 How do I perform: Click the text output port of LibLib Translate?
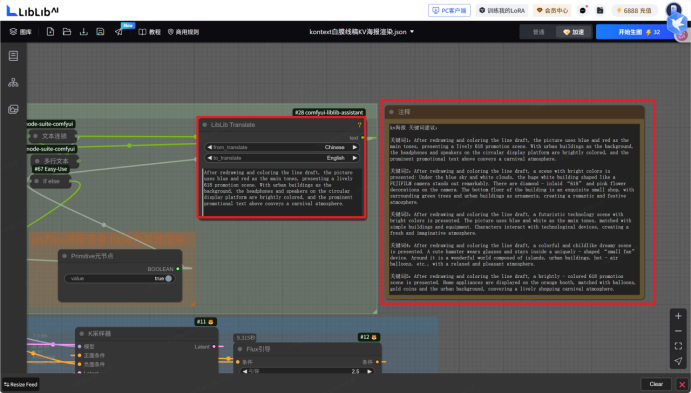[362, 138]
